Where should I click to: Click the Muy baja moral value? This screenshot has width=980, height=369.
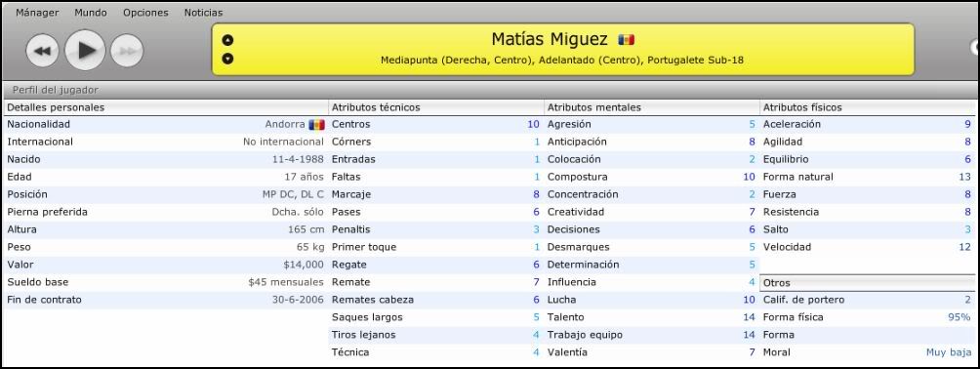[x=949, y=352]
